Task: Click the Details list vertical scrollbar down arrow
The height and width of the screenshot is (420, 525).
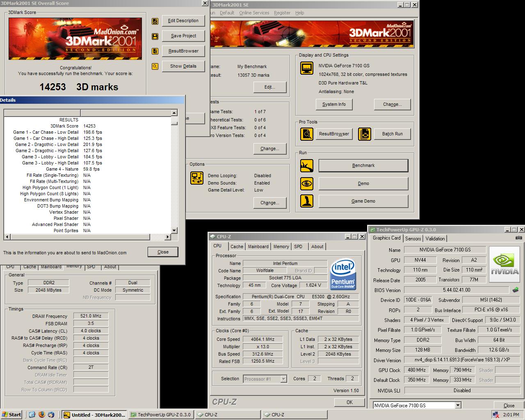Action: pos(174,231)
